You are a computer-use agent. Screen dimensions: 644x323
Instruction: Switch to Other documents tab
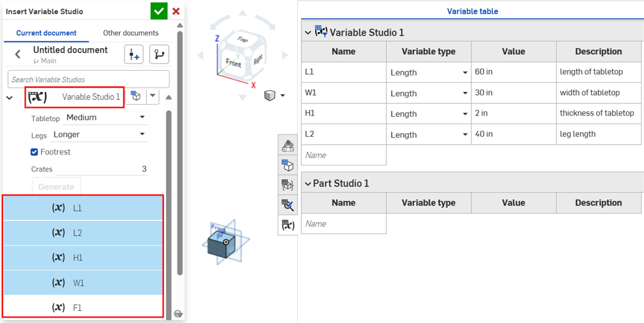[x=131, y=33]
